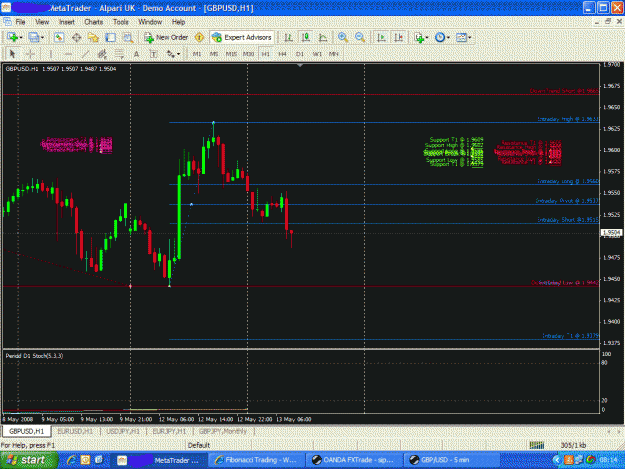Select the GBPUSD,H1 chart tab

[x=27, y=432]
